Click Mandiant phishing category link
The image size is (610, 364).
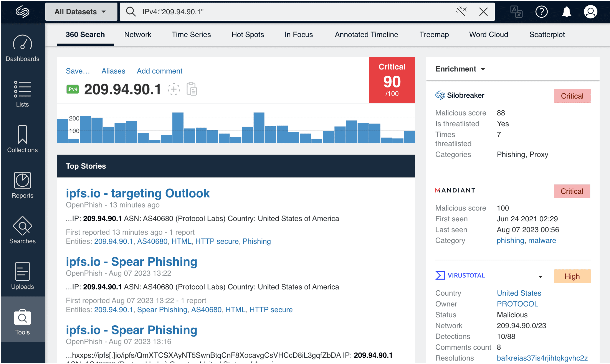point(510,240)
